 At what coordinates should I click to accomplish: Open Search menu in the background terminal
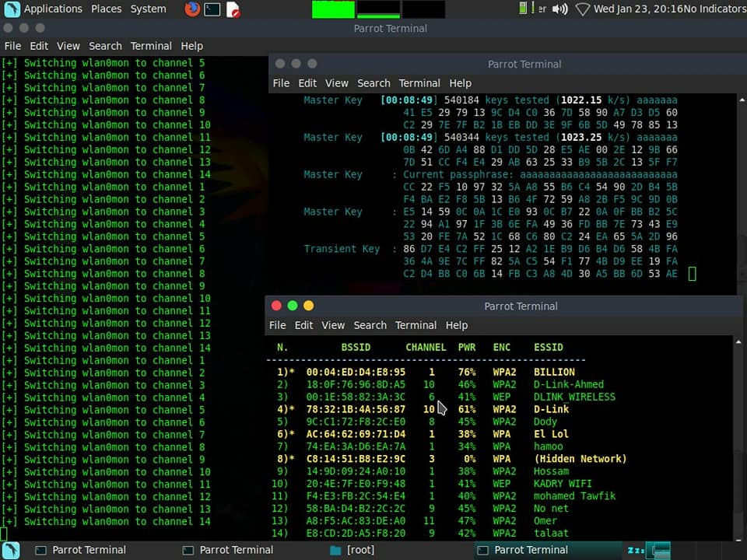pyautogui.click(x=105, y=46)
